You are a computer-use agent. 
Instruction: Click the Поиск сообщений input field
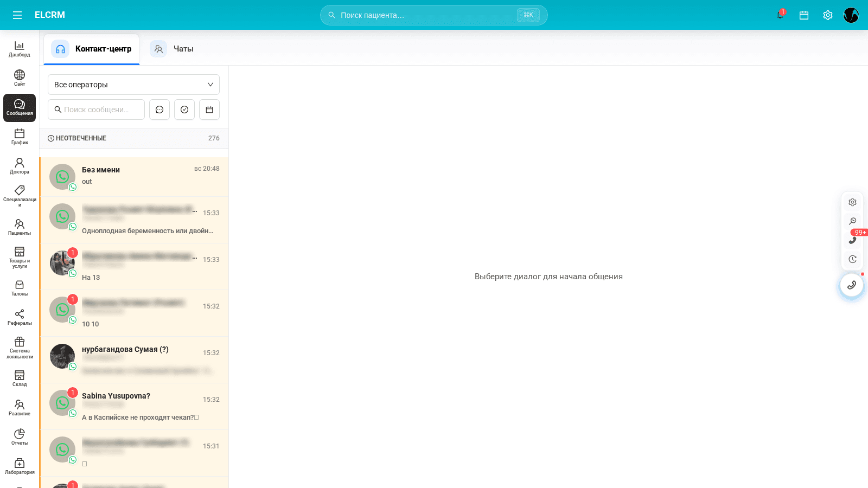[96, 110]
